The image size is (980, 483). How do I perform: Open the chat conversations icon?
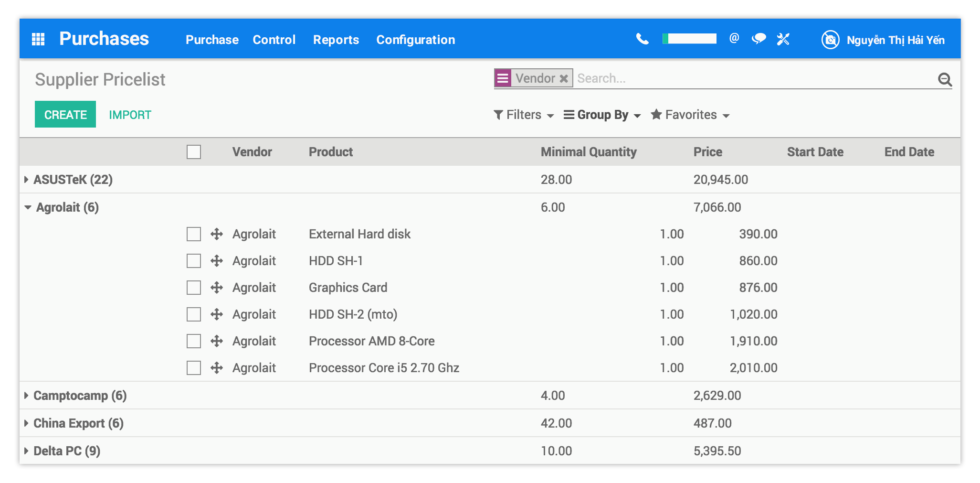[x=759, y=39]
